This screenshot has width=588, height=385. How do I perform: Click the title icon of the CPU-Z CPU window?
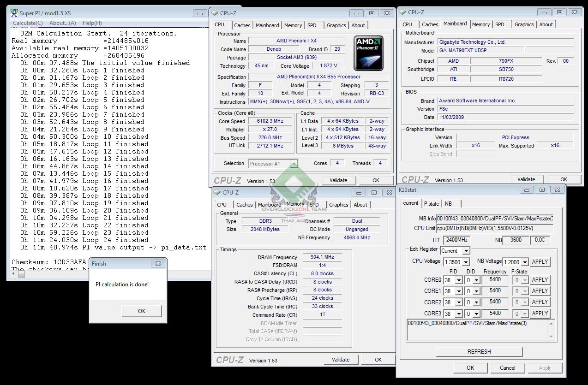pos(215,13)
